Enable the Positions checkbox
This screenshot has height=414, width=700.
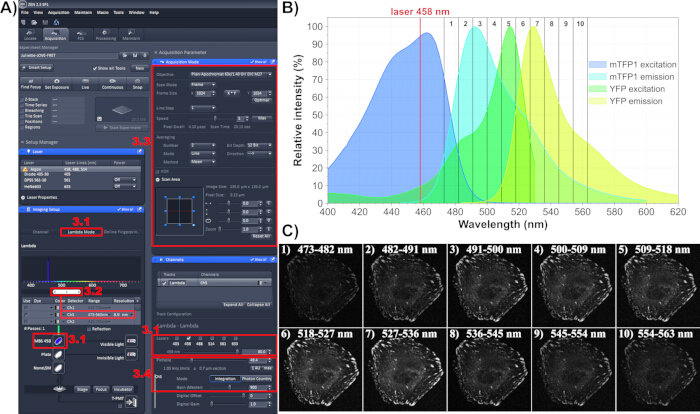(x=22, y=121)
